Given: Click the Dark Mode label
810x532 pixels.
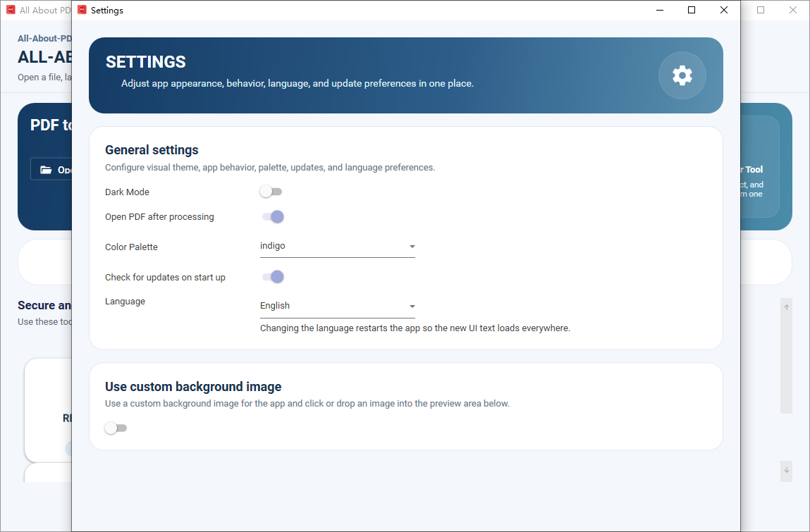Looking at the screenshot, I should (127, 192).
